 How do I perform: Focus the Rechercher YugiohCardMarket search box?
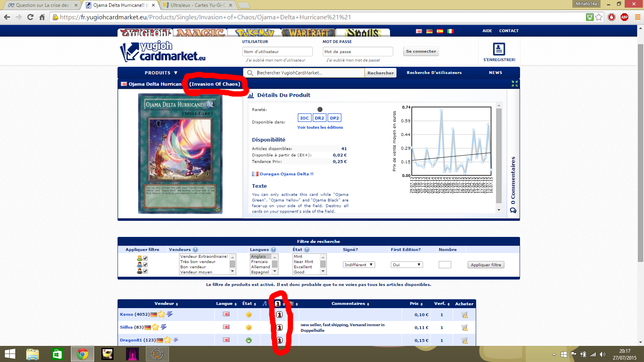point(310,73)
